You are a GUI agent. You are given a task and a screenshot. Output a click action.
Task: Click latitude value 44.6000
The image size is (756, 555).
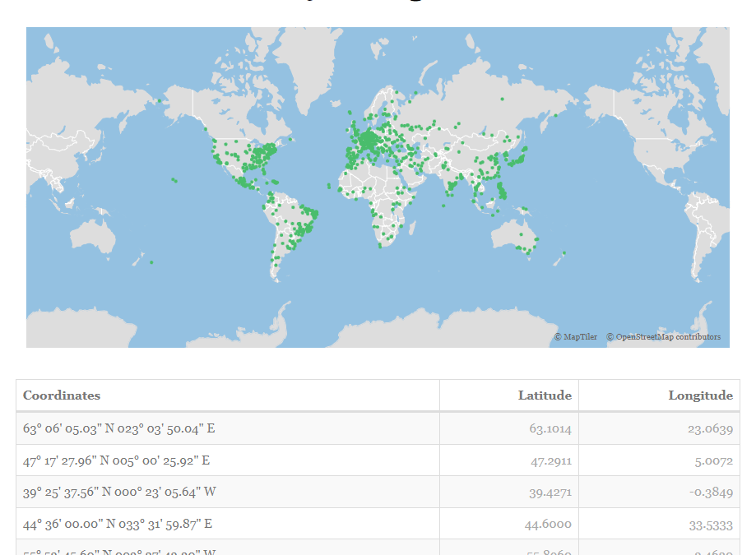pos(548,525)
